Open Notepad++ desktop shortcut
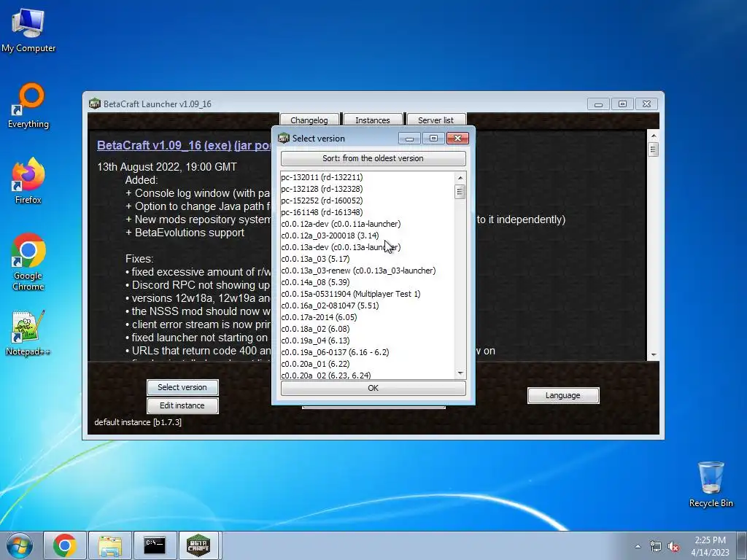The width and height of the screenshot is (747, 560). (28, 333)
